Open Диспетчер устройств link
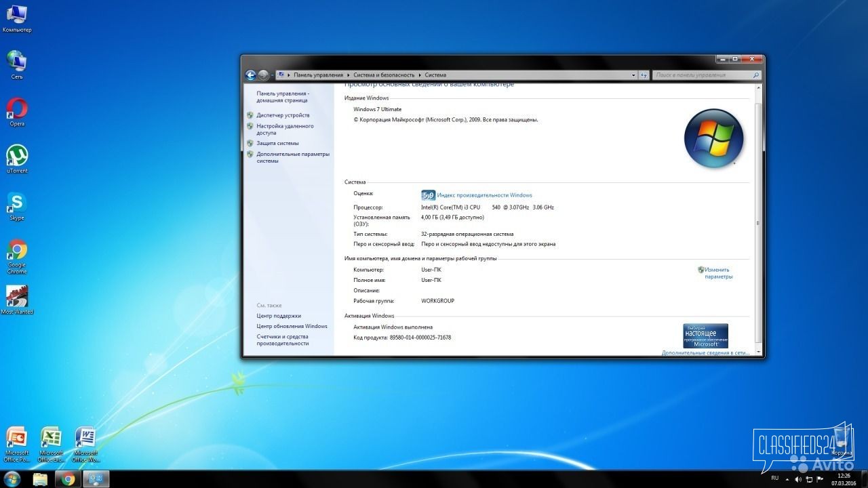The width and height of the screenshot is (868, 488). 283,115
